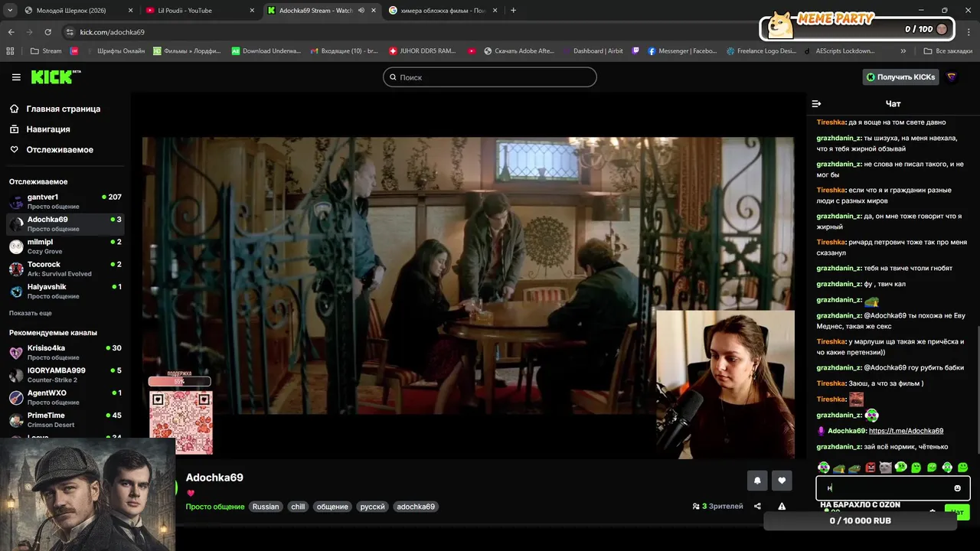
Task: Open AgentWXO recommended channel
Action: 65,397
